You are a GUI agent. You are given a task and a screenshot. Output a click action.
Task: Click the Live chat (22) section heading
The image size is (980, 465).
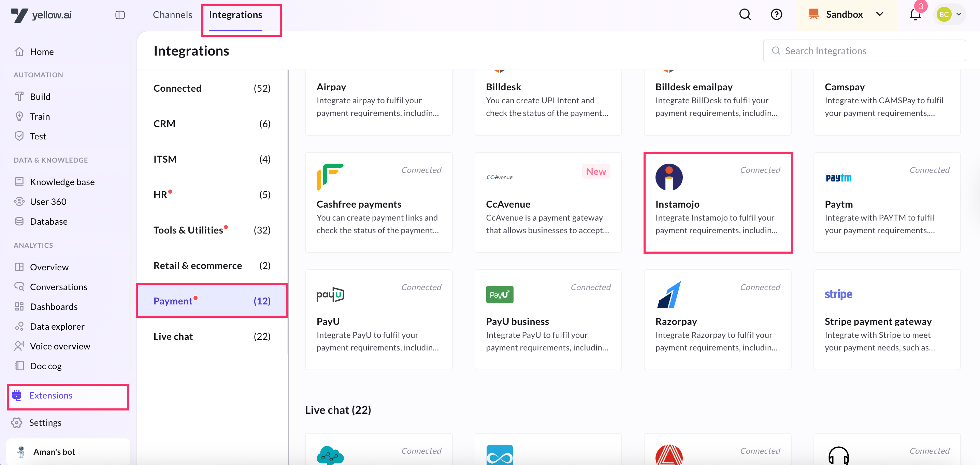pyautogui.click(x=338, y=410)
